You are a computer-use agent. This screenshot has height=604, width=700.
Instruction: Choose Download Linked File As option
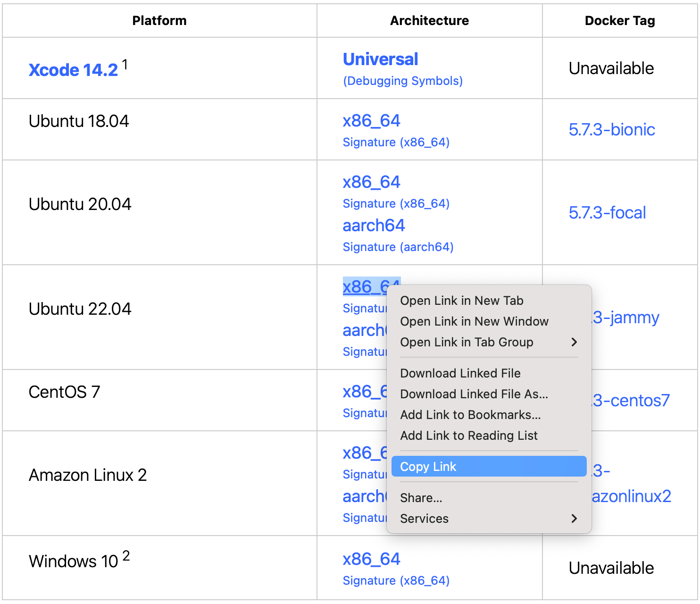pyautogui.click(x=474, y=394)
